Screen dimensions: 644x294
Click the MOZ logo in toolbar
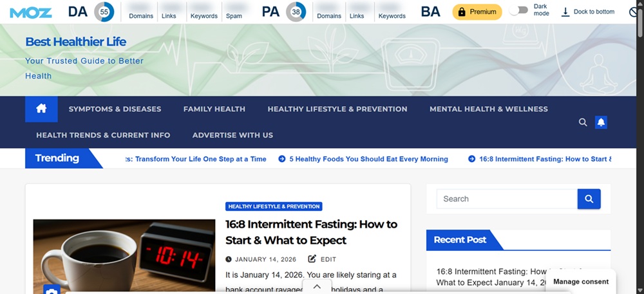pos(31,12)
